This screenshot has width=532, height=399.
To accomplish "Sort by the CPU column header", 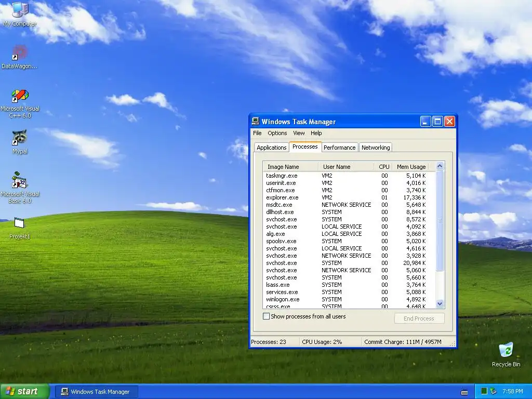I will pyautogui.click(x=383, y=167).
